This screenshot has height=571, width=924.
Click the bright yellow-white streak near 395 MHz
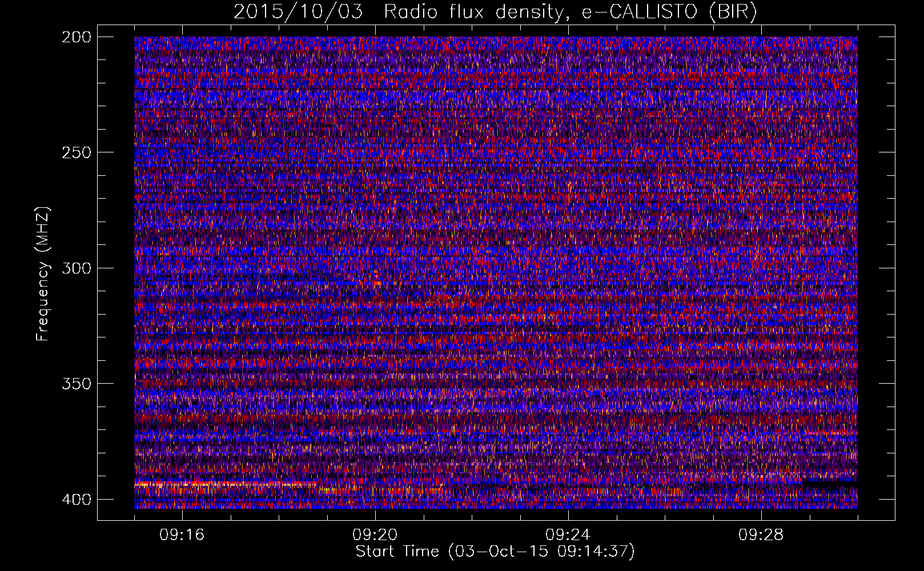click(226, 485)
